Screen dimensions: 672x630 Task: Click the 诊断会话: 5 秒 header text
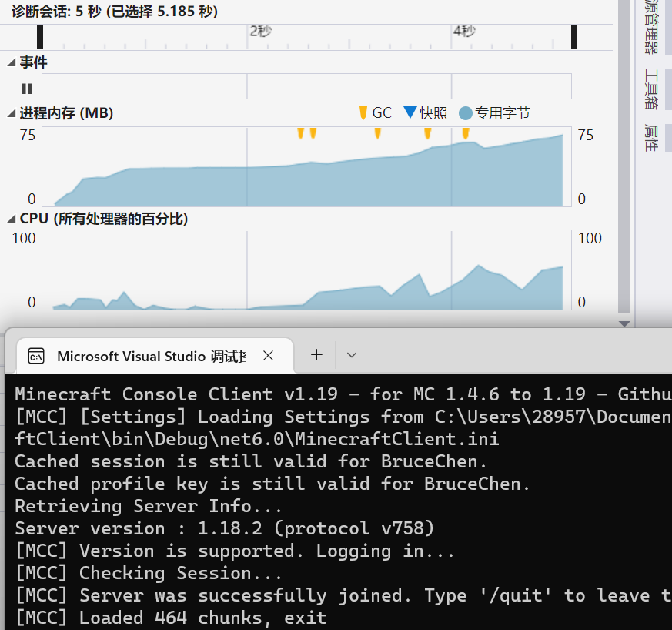[115, 12]
